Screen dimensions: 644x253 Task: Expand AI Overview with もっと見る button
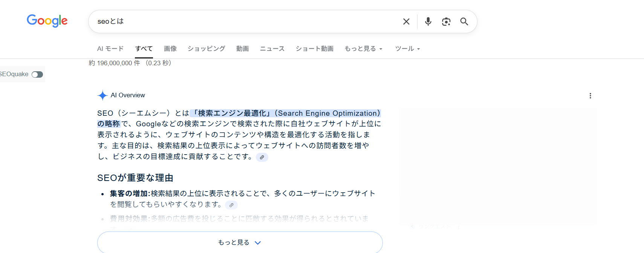point(240,242)
